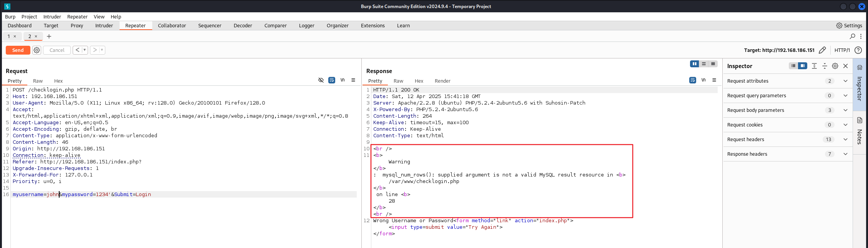The image size is (868, 248).
Task: Switch to the Comparer tab
Action: pos(276,25)
